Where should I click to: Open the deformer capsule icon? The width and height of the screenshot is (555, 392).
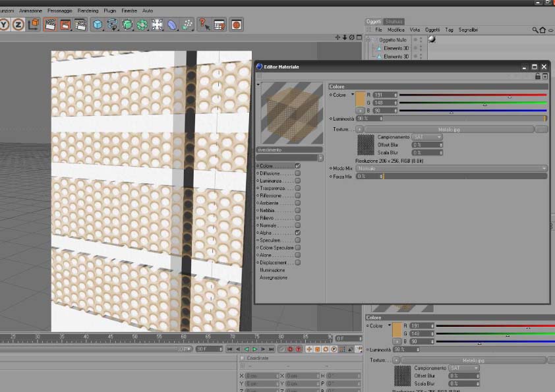172,25
